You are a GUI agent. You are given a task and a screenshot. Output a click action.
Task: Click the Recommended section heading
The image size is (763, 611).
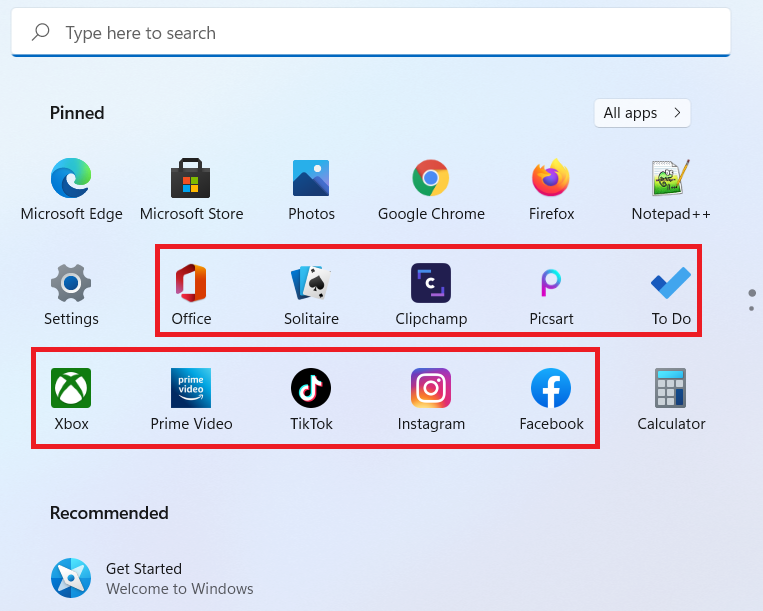click(109, 513)
